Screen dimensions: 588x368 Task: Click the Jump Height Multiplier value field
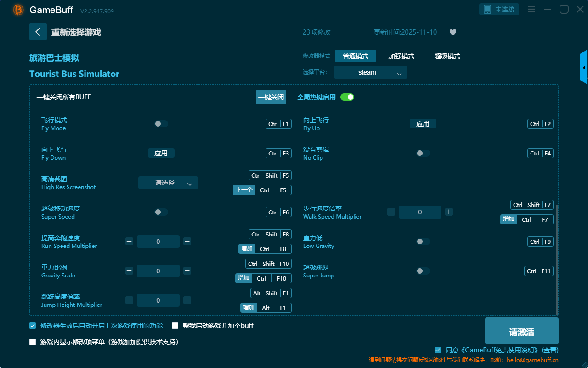pos(158,300)
